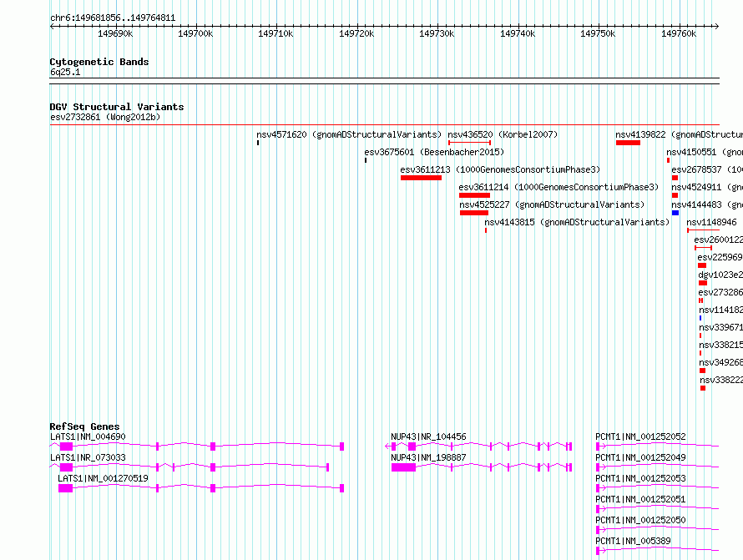Click the red esv2678537 variant block
Viewport: 743px width, 560px height.
click(x=675, y=178)
